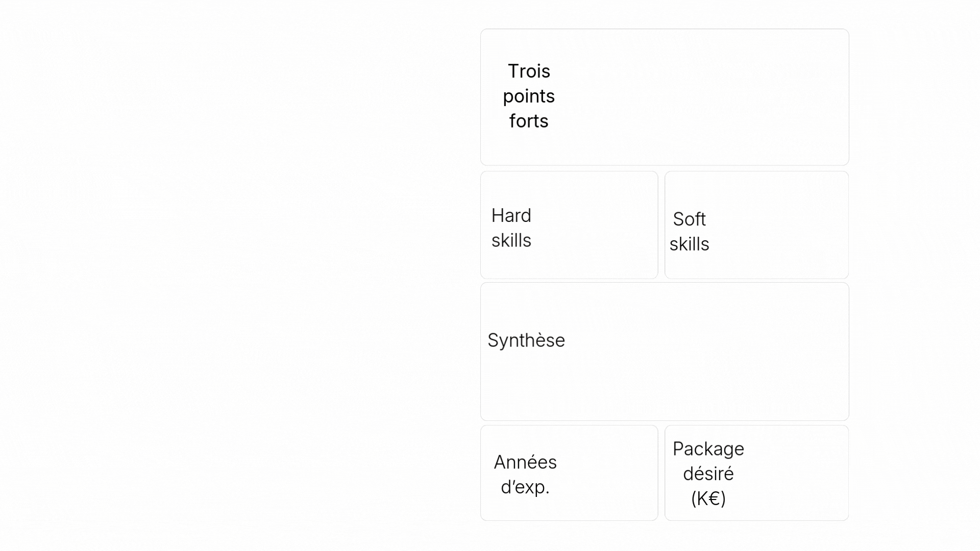Click the "Années d'exp." label
The width and height of the screenshot is (980, 551).
click(525, 474)
